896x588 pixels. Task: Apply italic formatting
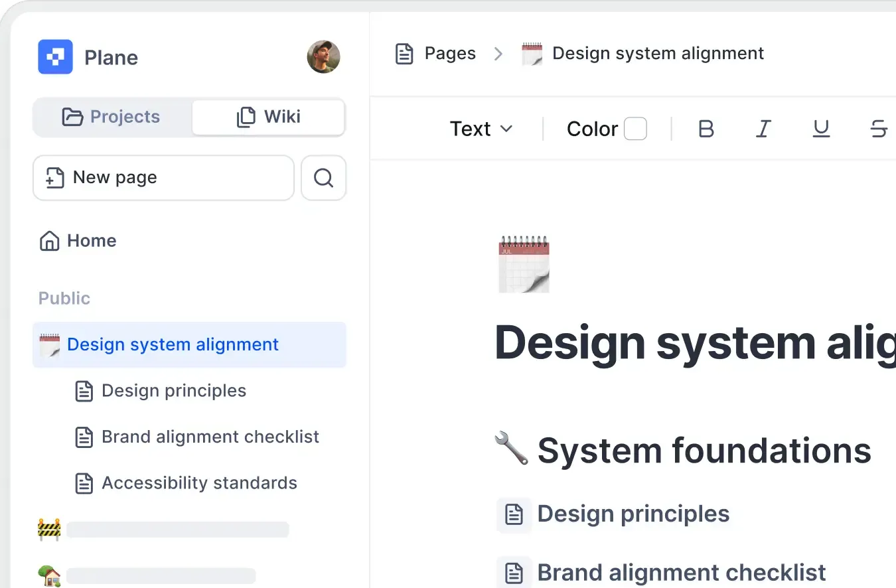tap(763, 129)
